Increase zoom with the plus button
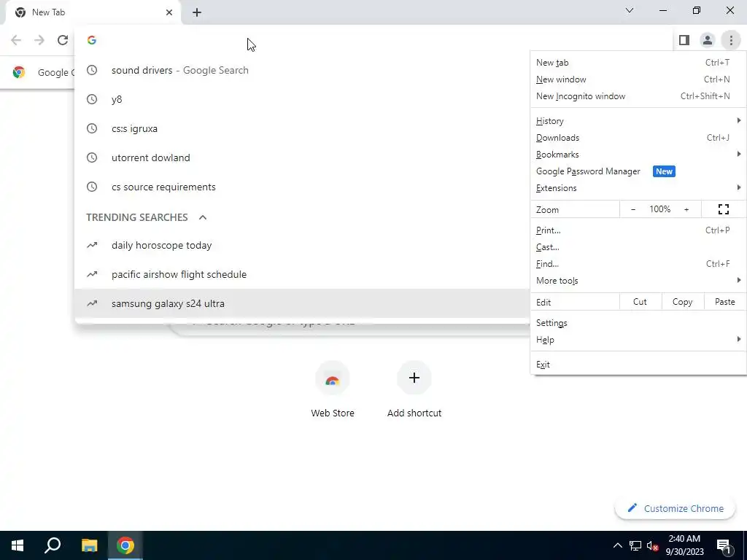This screenshot has height=560, width=747. (x=686, y=209)
